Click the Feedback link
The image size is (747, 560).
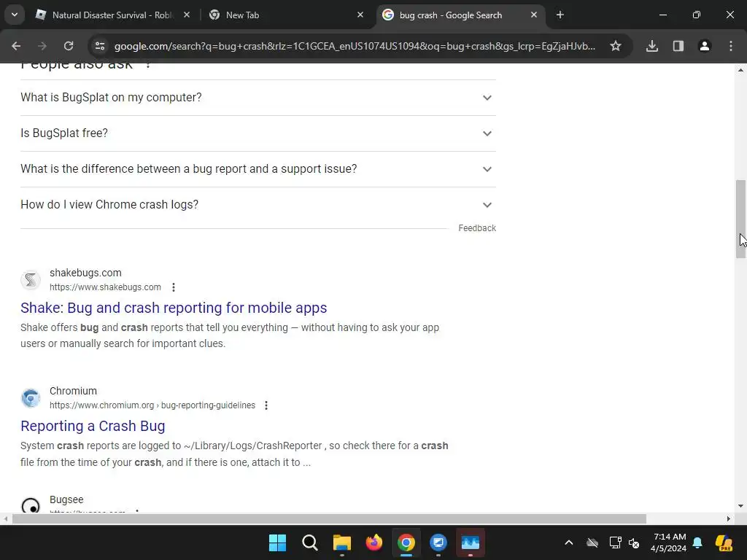pos(477,228)
